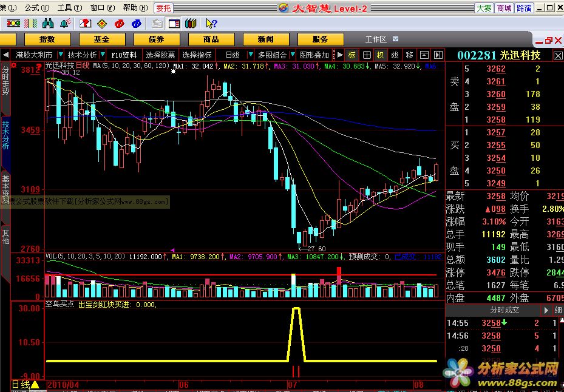564x392 pixels.
Task: Click the 大赛 button at top right
Action: click(484, 8)
